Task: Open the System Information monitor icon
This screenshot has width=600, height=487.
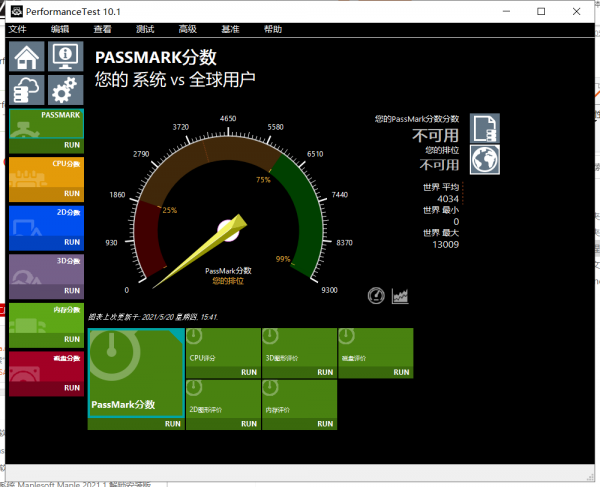Action: pyautogui.click(x=66, y=56)
